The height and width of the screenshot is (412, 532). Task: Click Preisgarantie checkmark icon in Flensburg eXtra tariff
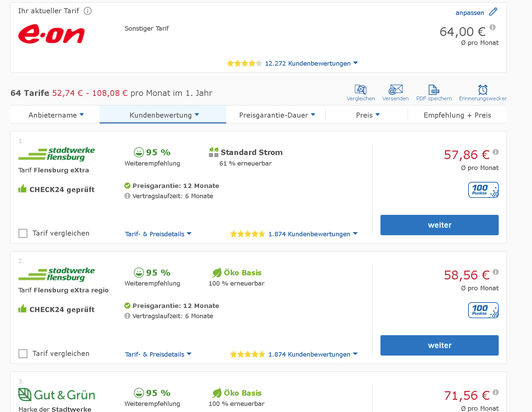127,186
